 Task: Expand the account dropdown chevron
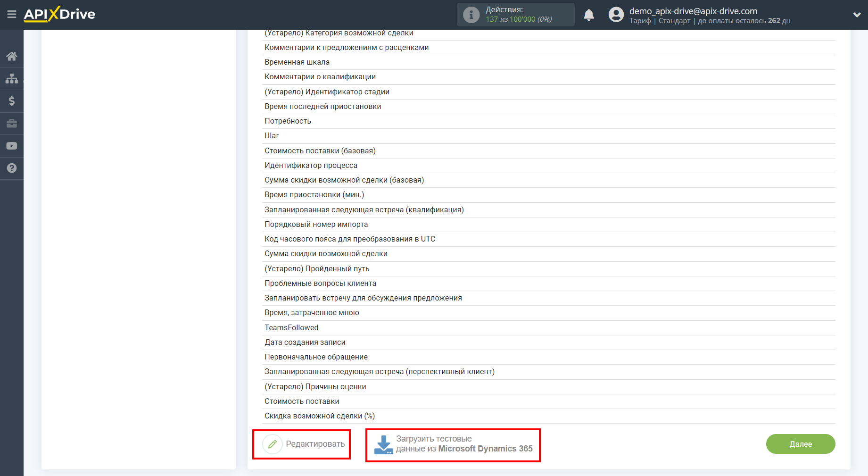click(x=857, y=15)
